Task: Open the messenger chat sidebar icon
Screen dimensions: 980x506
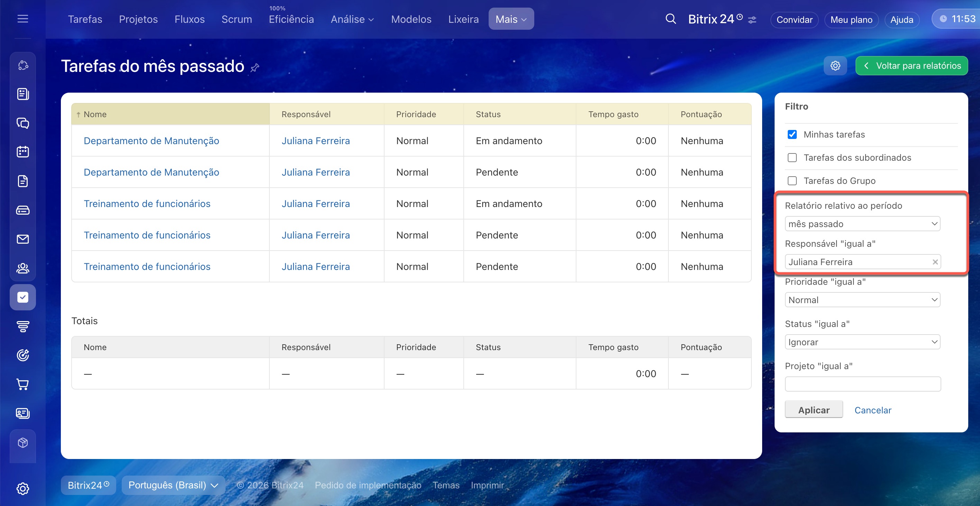Action: [x=23, y=123]
